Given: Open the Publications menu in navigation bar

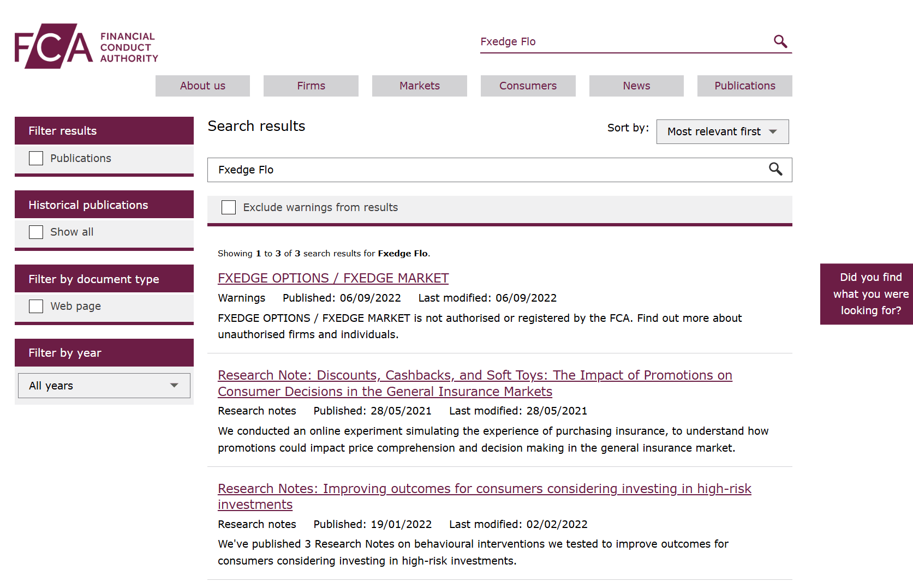Looking at the screenshot, I should coord(745,86).
